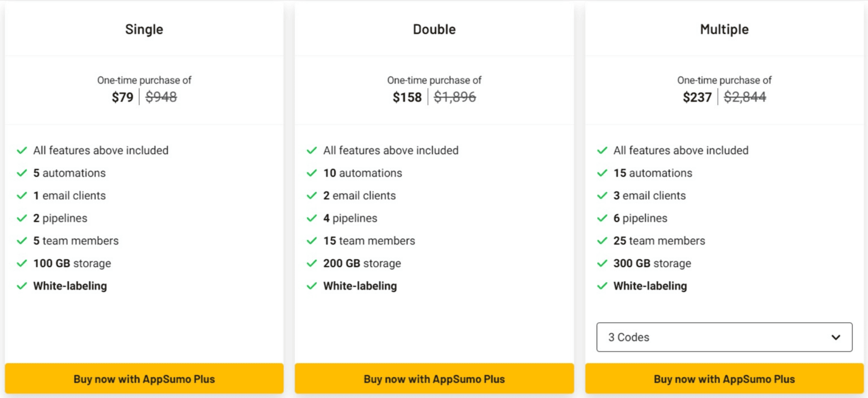
Task: Click checkmark next to 100 GB storage
Action: [x=22, y=263]
